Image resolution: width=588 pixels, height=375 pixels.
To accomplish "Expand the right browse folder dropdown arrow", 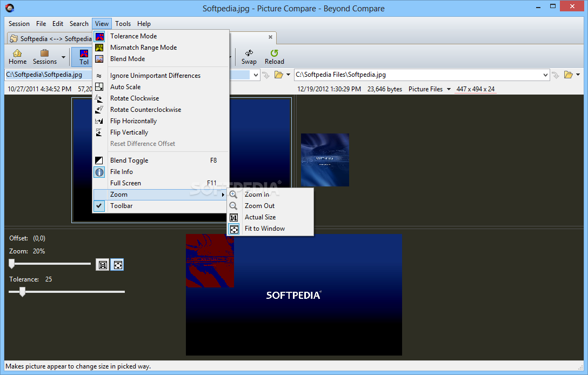I will [578, 75].
